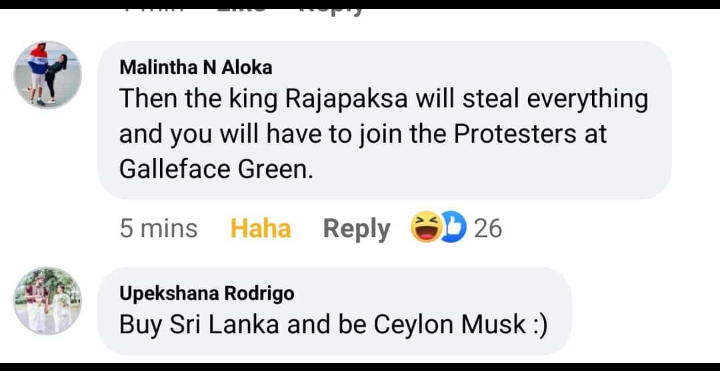Click the smiley text after Musk
The height and width of the screenshot is (371, 720).
tap(539, 326)
